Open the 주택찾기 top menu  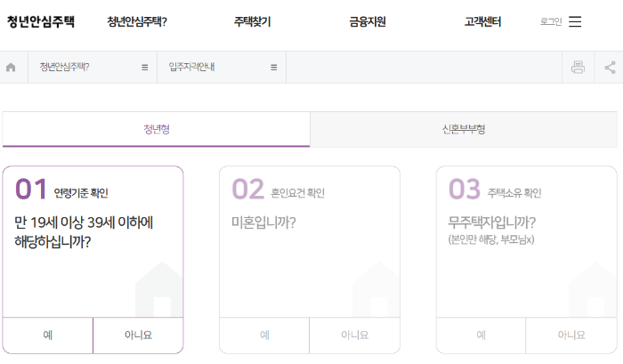[x=252, y=21]
